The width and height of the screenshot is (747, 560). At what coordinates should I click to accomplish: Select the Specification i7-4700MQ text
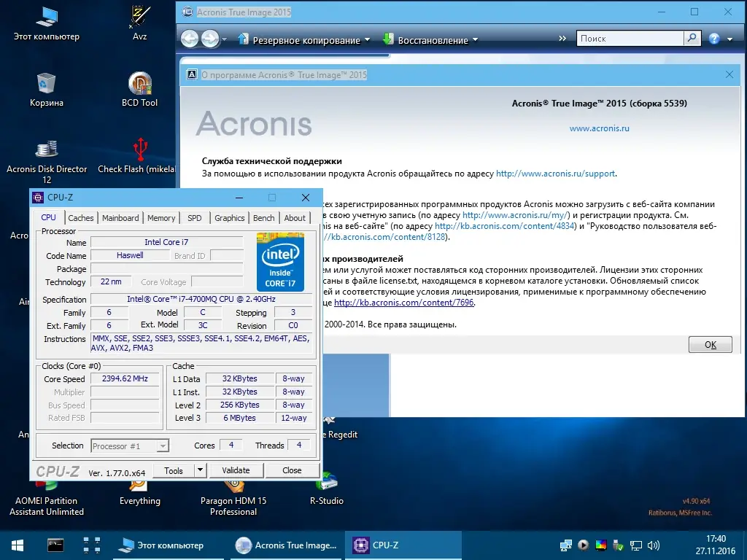point(201,300)
